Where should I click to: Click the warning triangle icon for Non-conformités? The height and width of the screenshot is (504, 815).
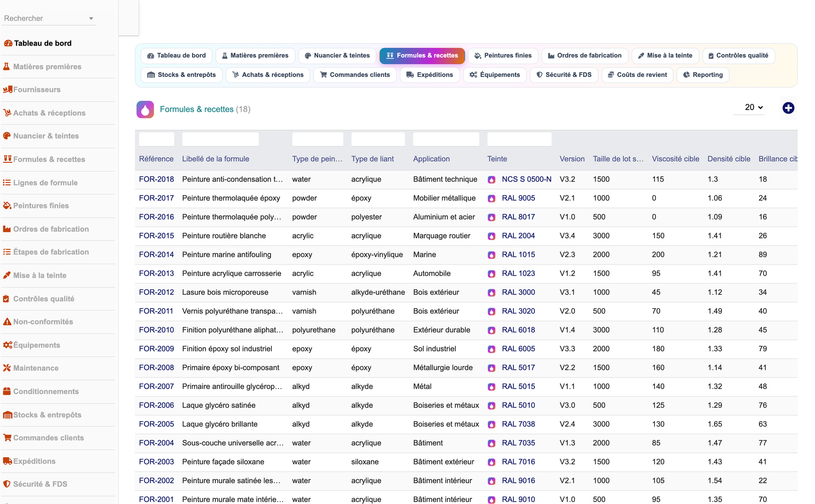click(7, 321)
